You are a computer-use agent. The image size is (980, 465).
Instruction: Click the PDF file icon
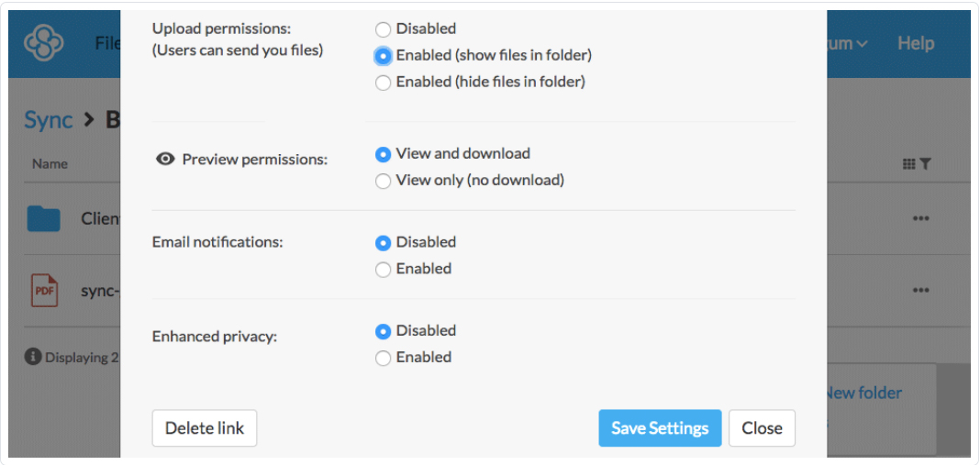tap(44, 291)
